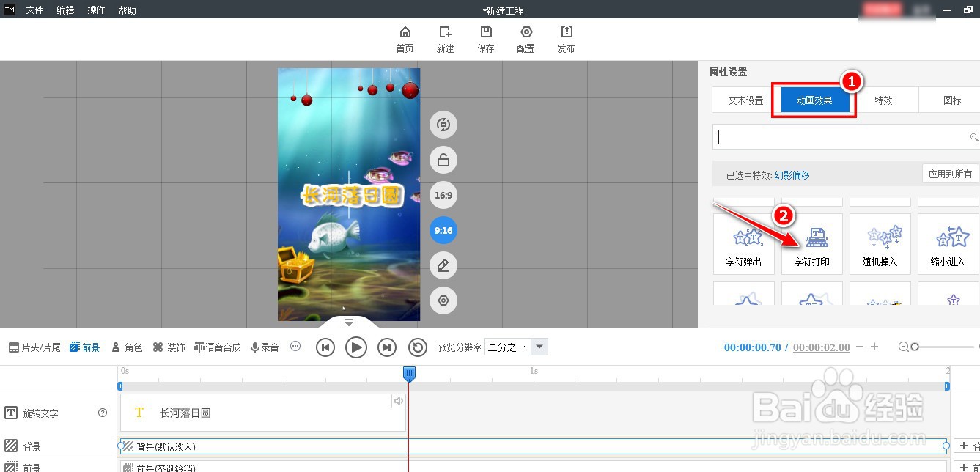Click 装饰 toolbar item
Screen dimensions: 980x472
[169, 347]
